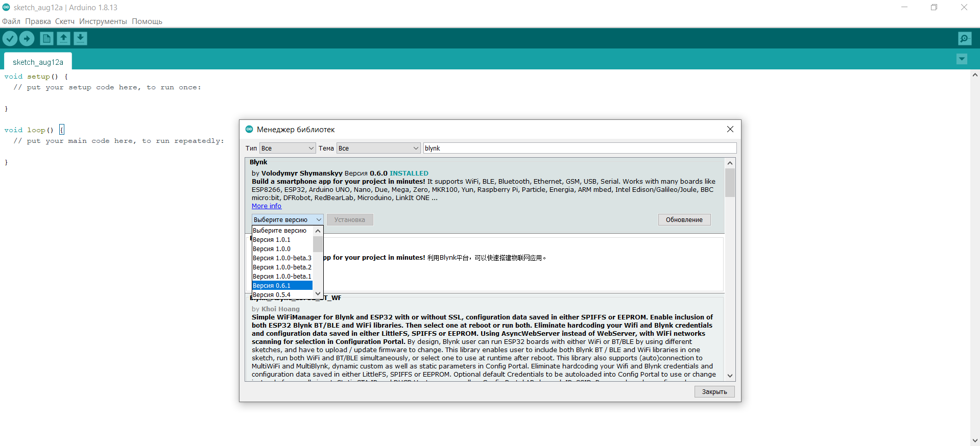Maximize the Arduino window
980x446 pixels.
click(934, 7)
